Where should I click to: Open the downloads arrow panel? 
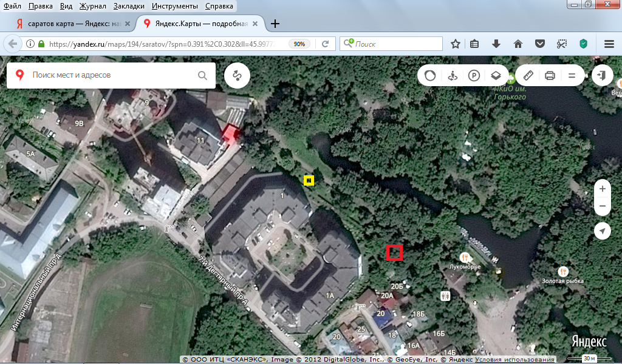pyautogui.click(x=496, y=44)
